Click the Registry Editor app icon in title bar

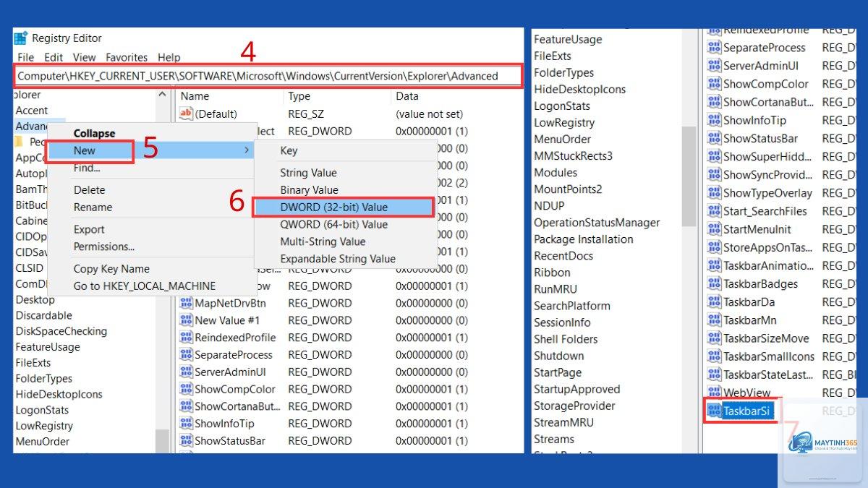click(x=20, y=38)
